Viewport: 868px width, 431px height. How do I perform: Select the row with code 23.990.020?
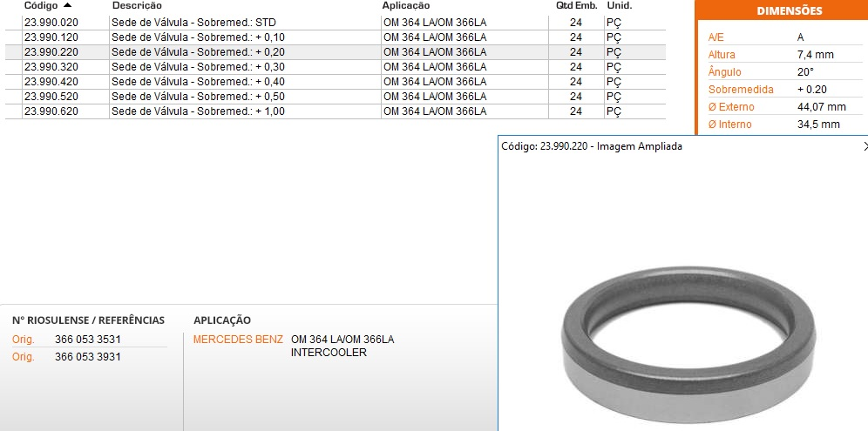[x=51, y=23]
